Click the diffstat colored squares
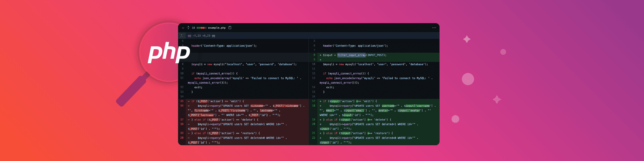This screenshot has width=644, height=161. pos(201,28)
